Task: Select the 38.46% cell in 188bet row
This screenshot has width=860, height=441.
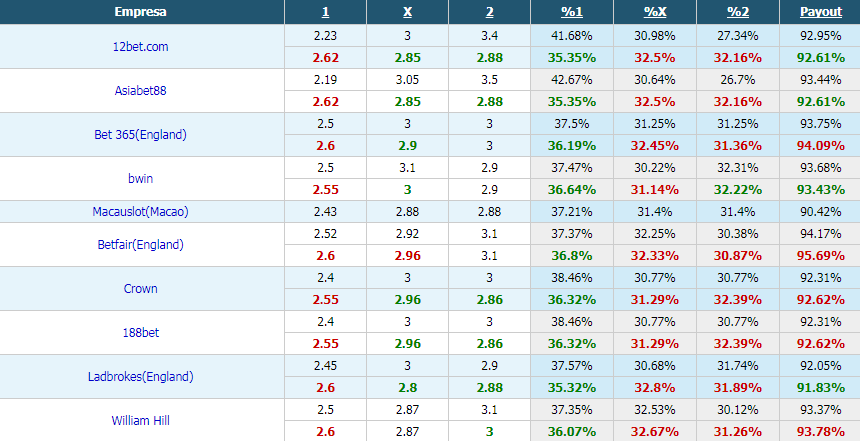Action: 572,321
